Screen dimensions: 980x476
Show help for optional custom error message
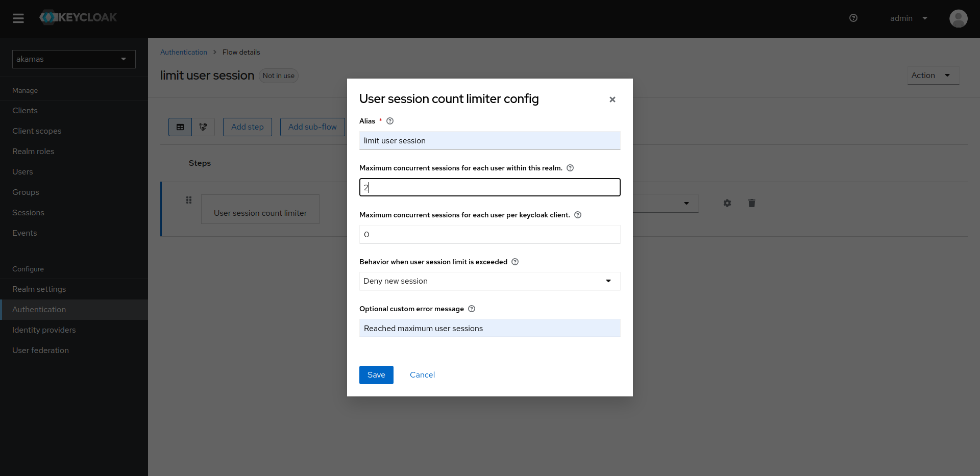[x=472, y=309]
